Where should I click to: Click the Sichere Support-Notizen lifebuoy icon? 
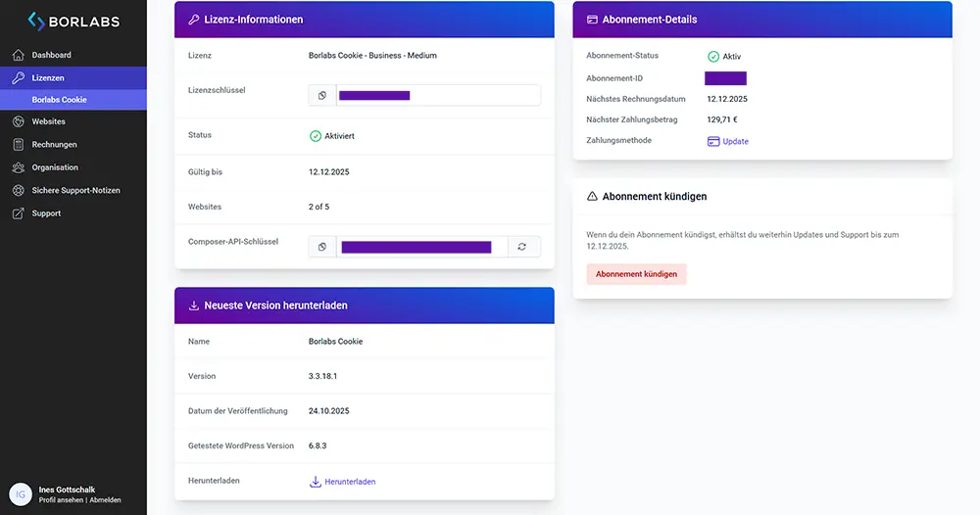(x=18, y=190)
